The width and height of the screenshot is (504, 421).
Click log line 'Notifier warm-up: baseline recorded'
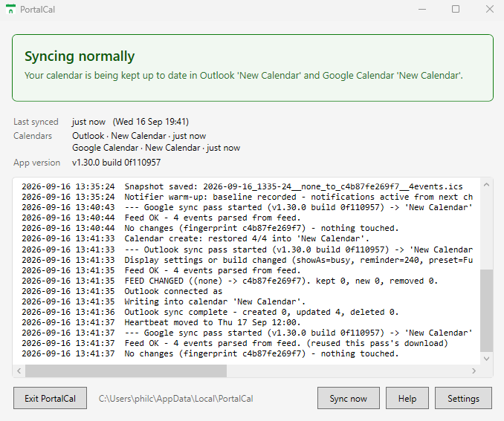[x=247, y=197]
